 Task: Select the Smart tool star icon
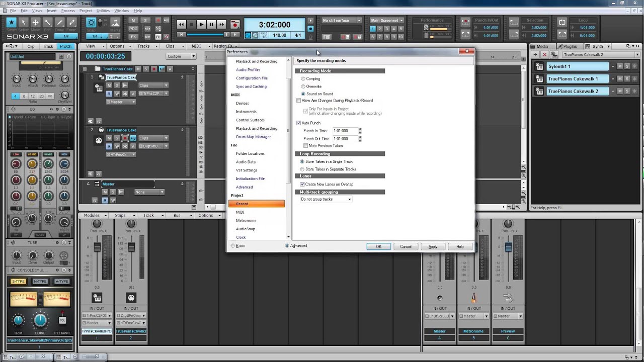[x=11, y=23]
